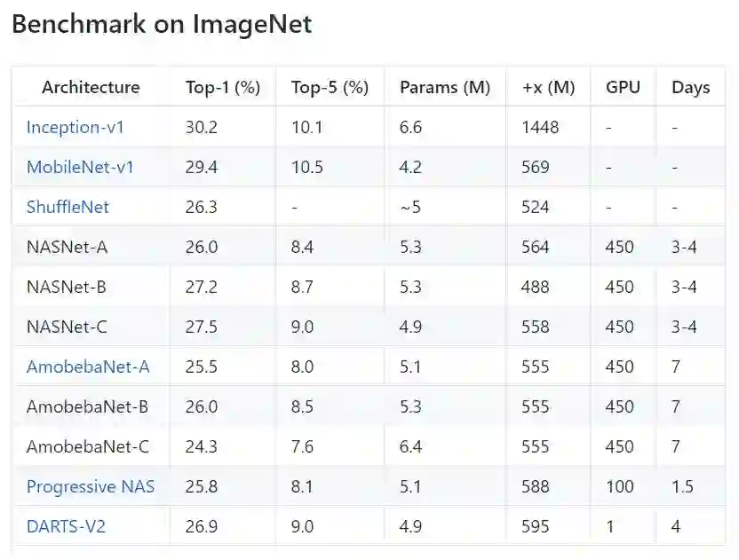Open the Progressive NAS link
This screenshot has height=560, width=739.
tap(91, 486)
